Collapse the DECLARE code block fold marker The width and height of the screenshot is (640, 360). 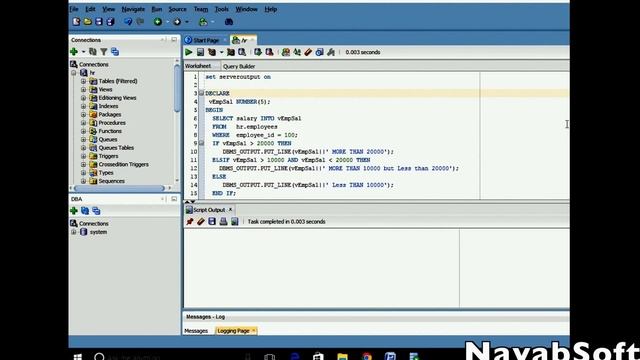click(201, 93)
